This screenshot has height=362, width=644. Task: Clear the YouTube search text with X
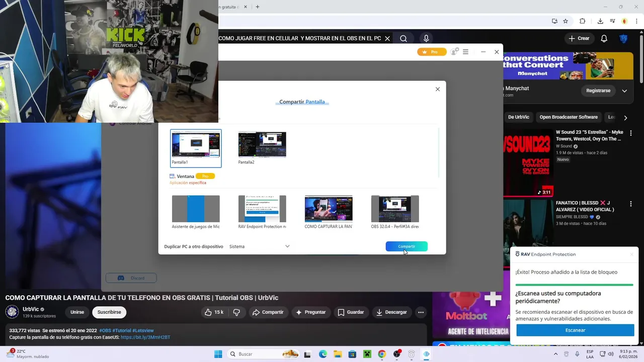[387, 38]
